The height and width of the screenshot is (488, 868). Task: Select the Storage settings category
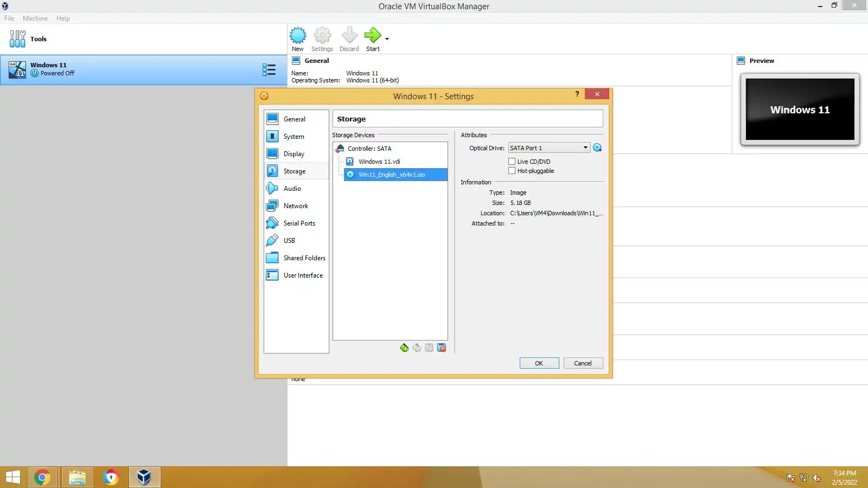pyautogui.click(x=296, y=171)
